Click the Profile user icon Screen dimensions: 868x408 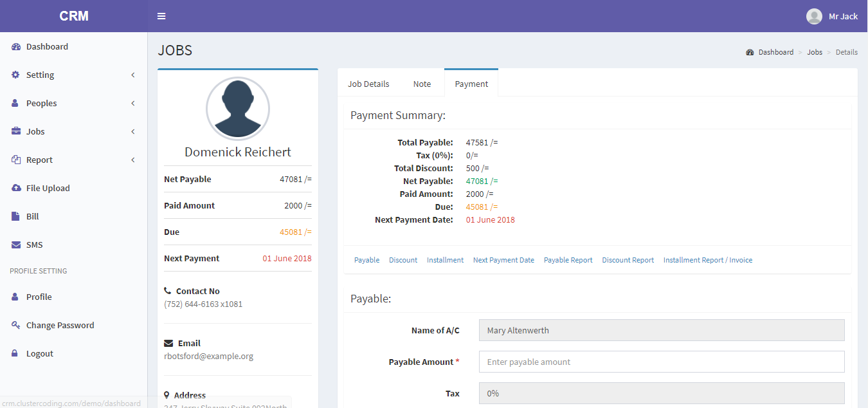pos(15,297)
